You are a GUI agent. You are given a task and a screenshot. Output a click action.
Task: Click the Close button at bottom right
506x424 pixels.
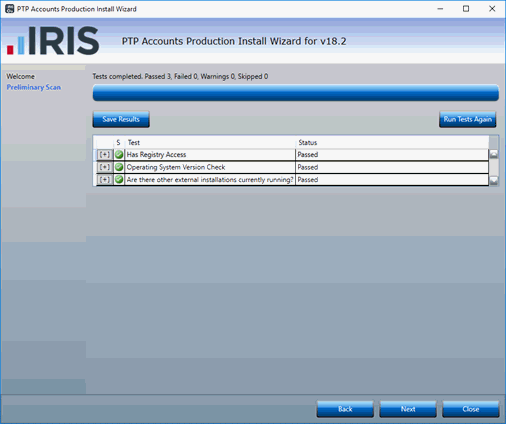tap(471, 409)
